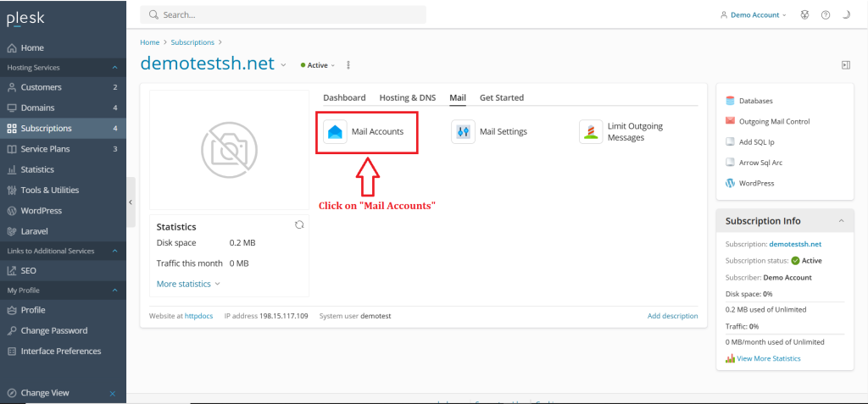Viewport: 868px width, 404px height.
Task: Open the httpdocs link
Action: tap(198, 316)
